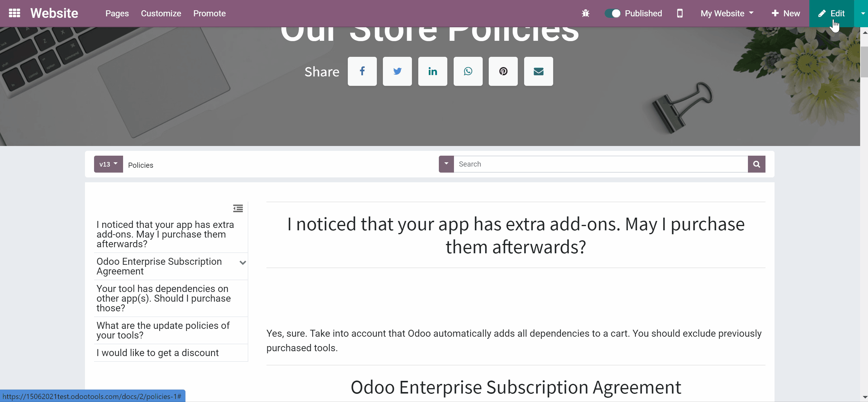Open the Promote menu
The image size is (868, 402).
tap(210, 14)
